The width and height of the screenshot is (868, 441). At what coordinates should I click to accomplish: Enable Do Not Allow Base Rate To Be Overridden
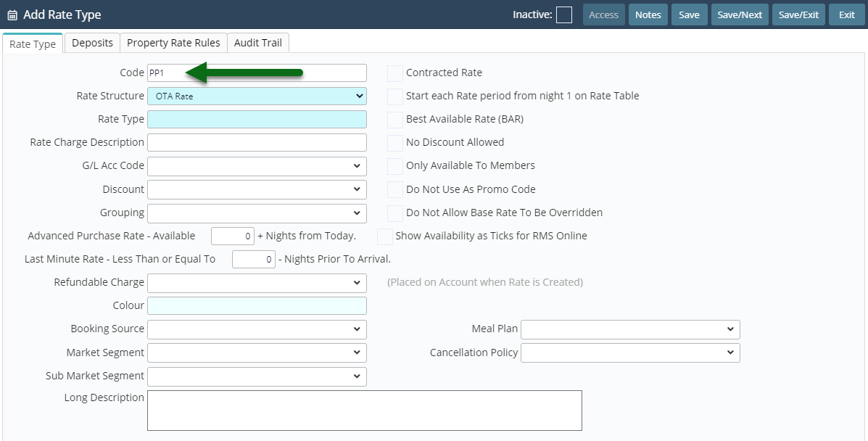coord(395,213)
